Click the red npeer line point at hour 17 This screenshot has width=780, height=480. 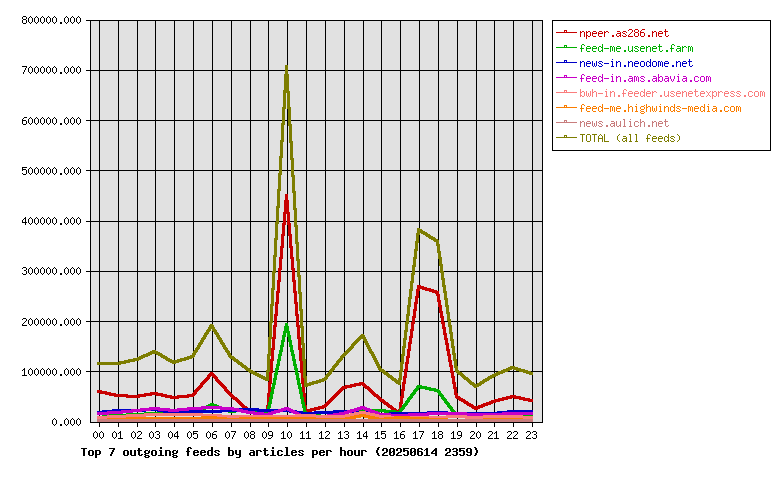419,287
